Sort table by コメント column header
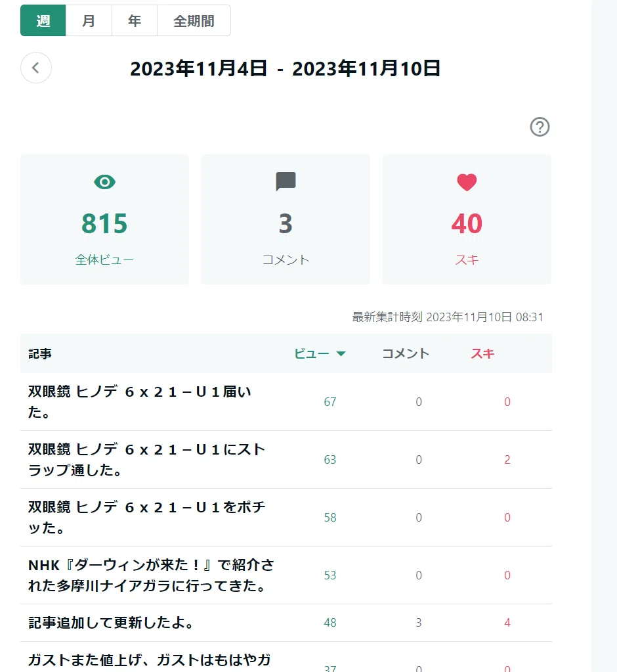The image size is (617, 672). pyautogui.click(x=406, y=353)
